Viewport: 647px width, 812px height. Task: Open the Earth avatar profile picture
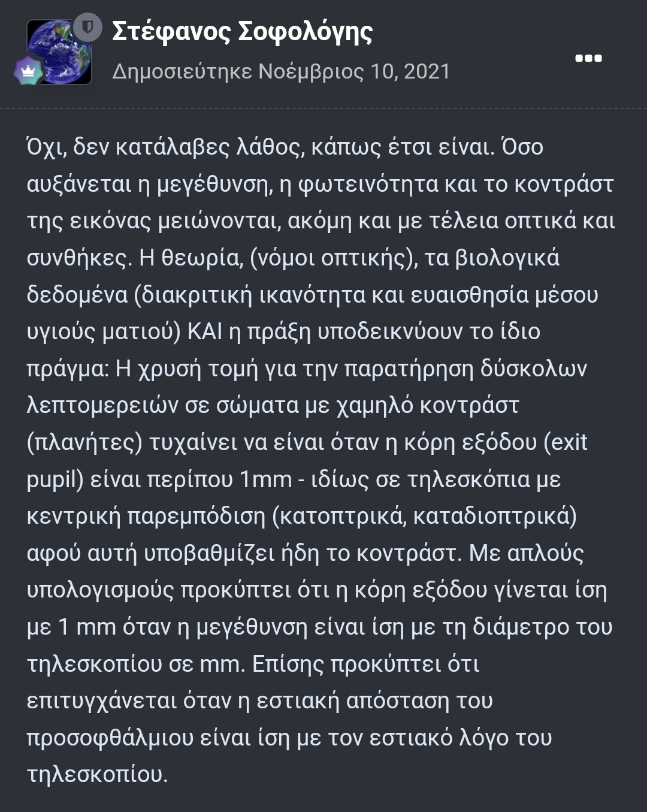[59, 52]
